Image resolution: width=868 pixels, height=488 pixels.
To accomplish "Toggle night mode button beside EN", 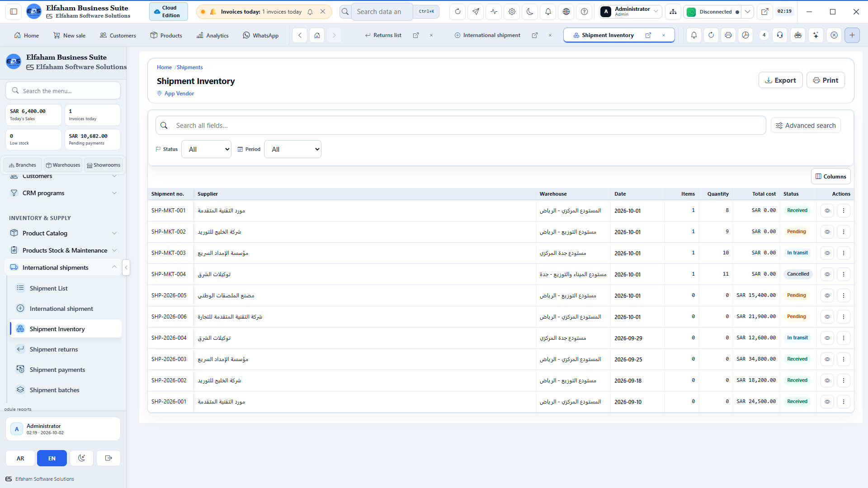I will point(81,458).
